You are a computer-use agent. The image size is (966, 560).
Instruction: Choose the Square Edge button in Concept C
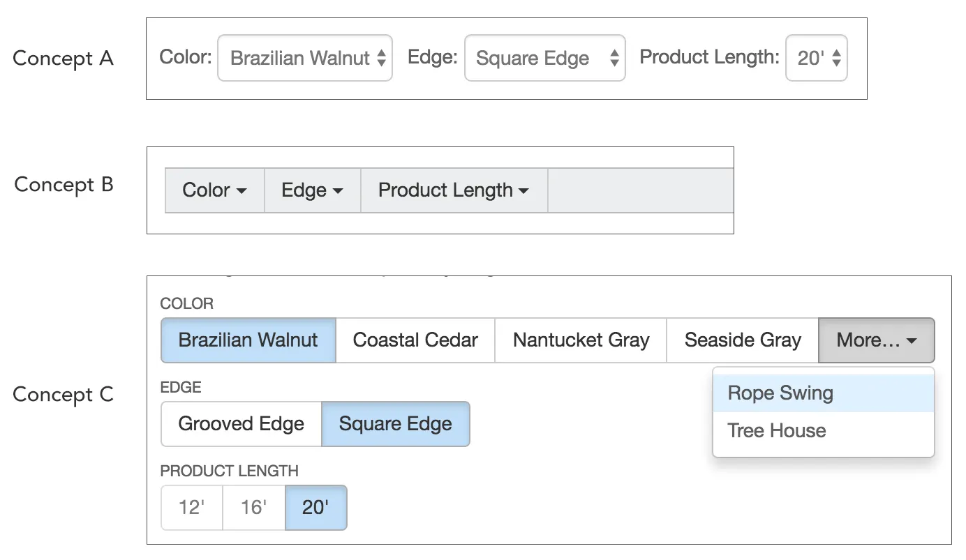(395, 424)
